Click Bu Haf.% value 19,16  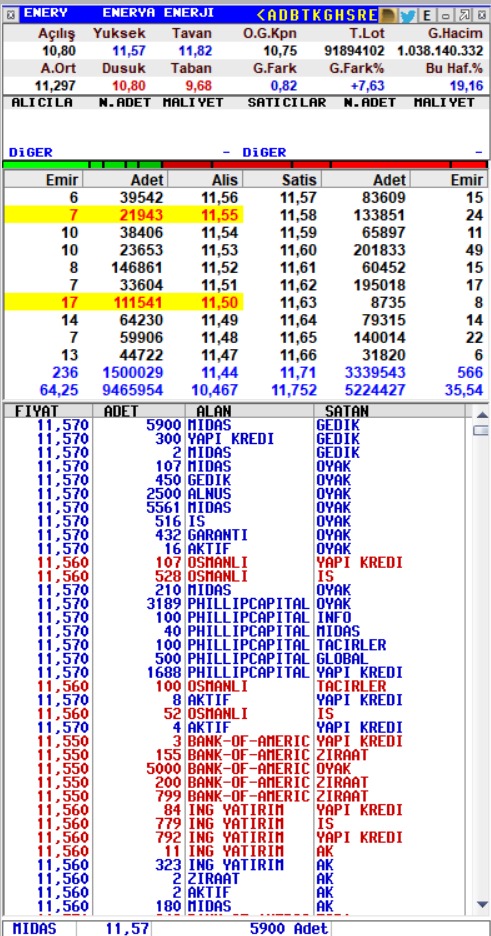click(x=467, y=85)
